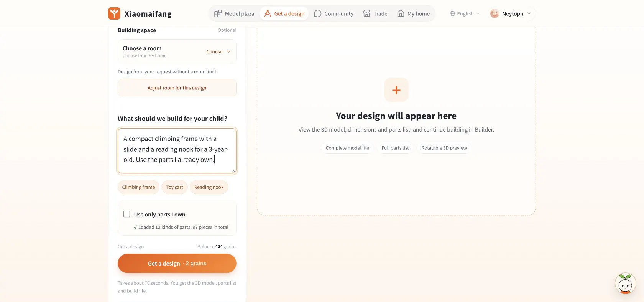Screen dimensions: 644x302
Task: Expand the Neytoph account menu chevron
Action: click(529, 13)
